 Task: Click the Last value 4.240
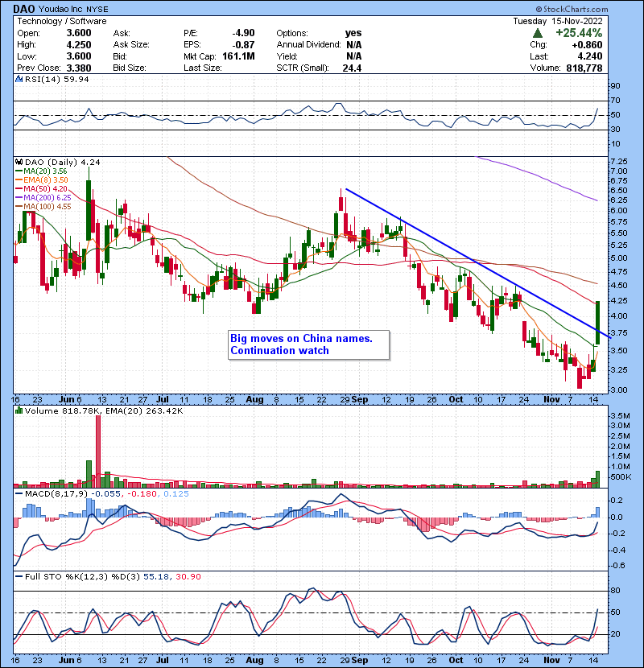pos(590,56)
